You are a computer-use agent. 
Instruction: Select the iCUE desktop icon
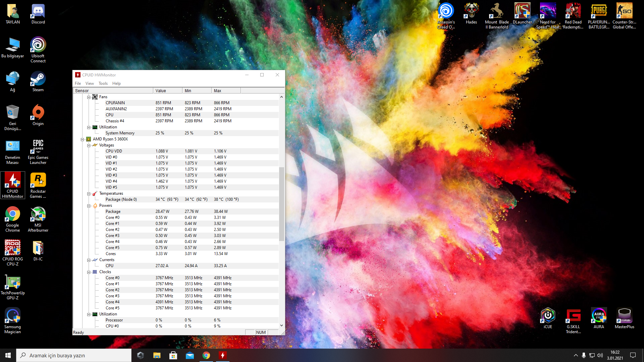click(x=548, y=318)
